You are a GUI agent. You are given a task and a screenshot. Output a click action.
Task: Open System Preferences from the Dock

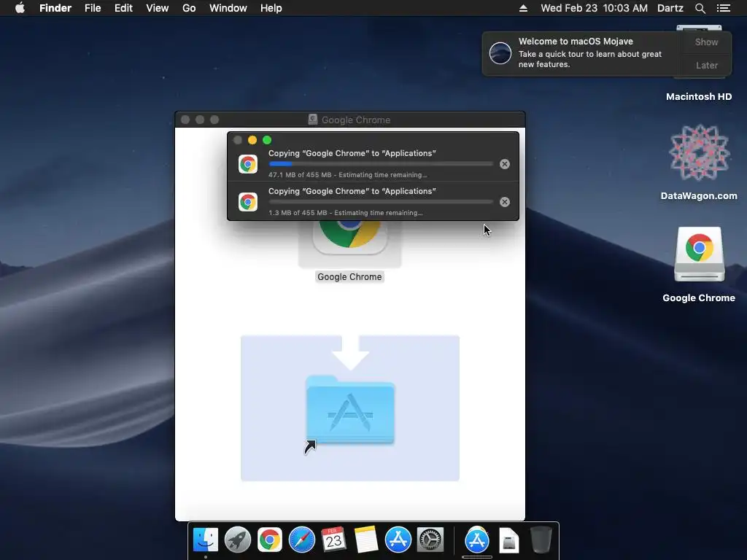(430, 540)
